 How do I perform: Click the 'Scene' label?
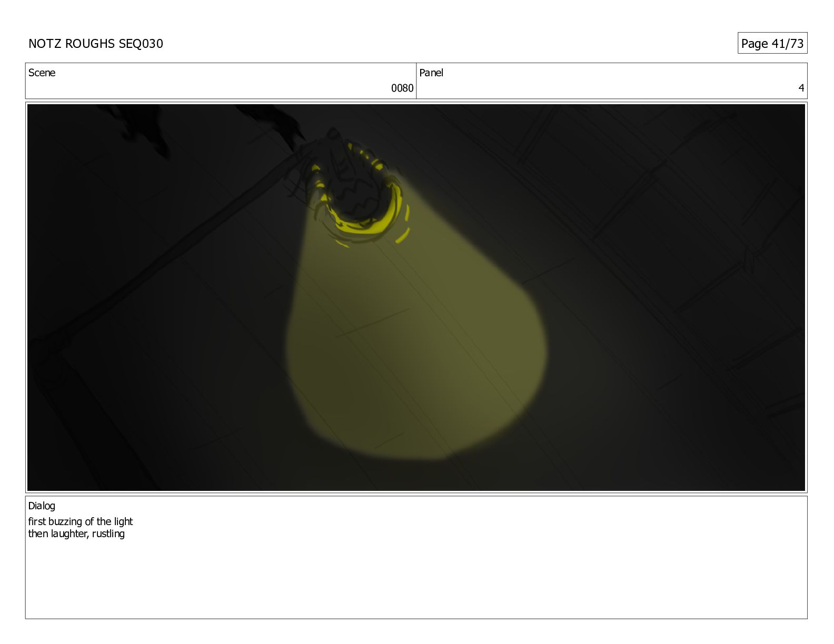tap(42, 73)
